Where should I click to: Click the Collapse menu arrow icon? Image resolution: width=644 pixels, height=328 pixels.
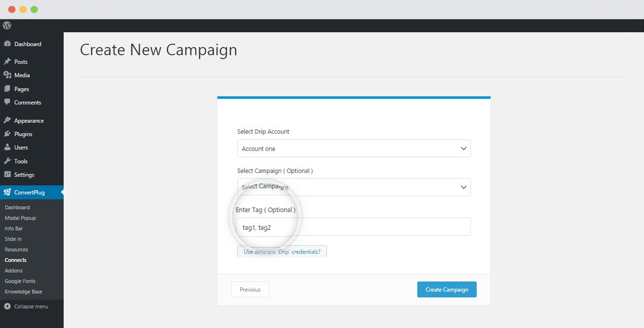point(7,306)
